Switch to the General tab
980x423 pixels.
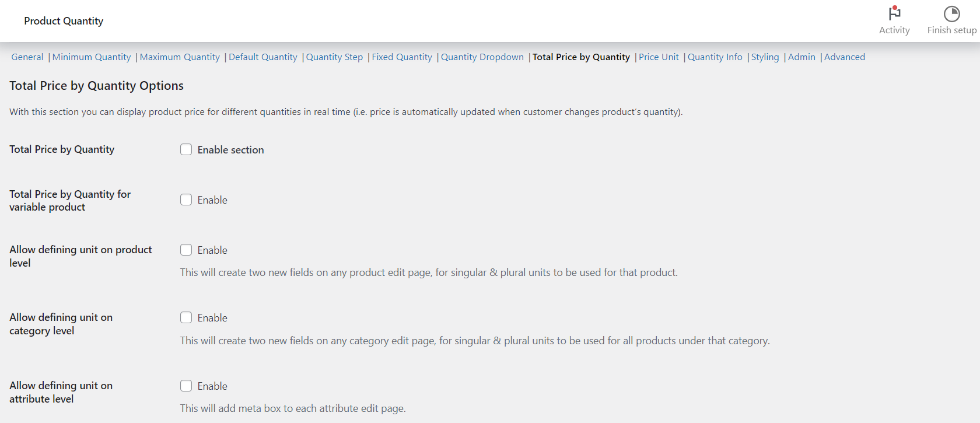pyautogui.click(x=27, y=57)
